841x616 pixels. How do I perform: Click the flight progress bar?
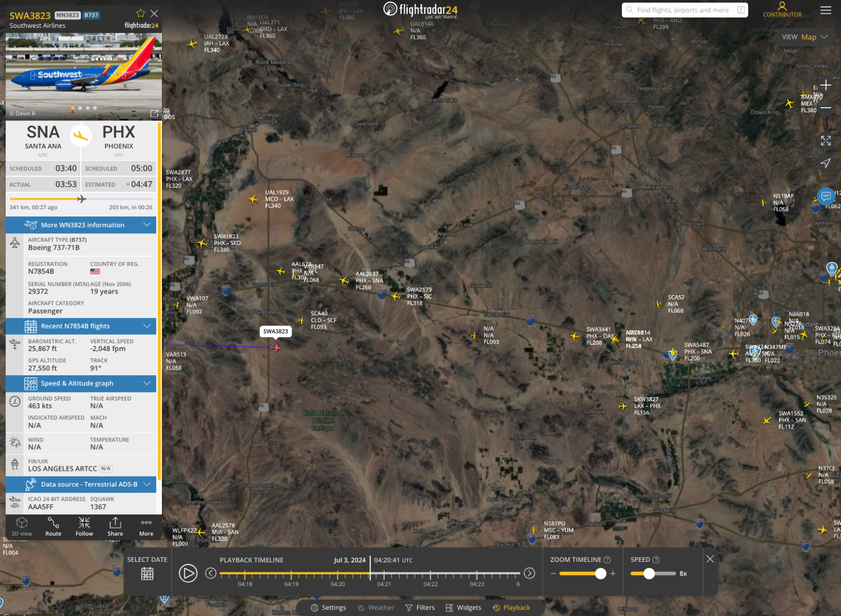[81, 199]
